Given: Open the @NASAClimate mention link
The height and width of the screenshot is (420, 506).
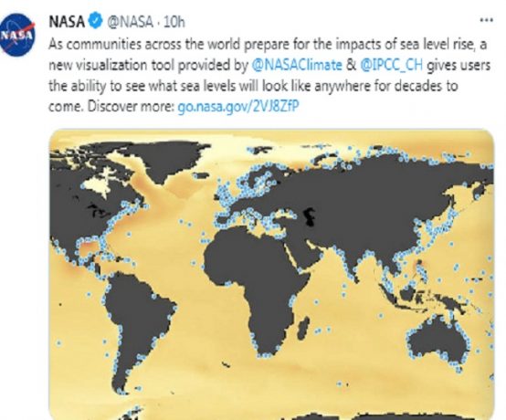Looking at the screenshot, I should [x=296, y=65].
